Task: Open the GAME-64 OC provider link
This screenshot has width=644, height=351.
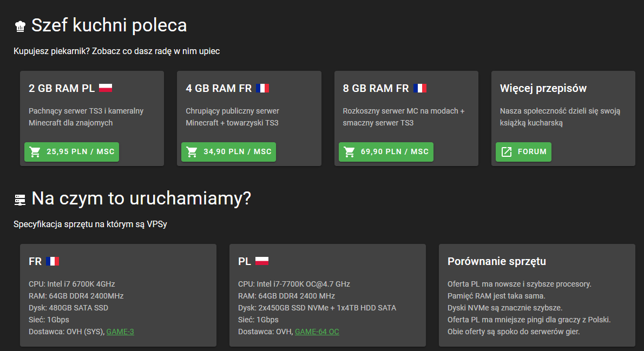Action: click(317, 332)
